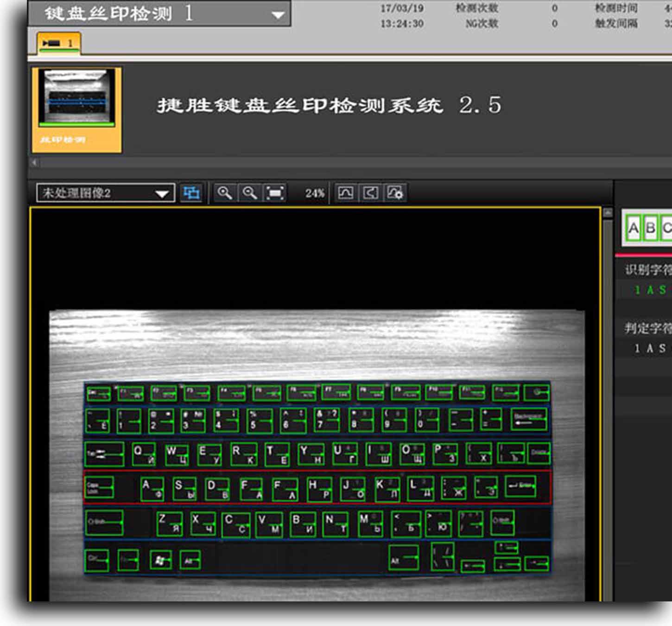Click the first magnifier zoom icon
The height and width of the screenshot is (626, 672).
[x=225, y=193]
